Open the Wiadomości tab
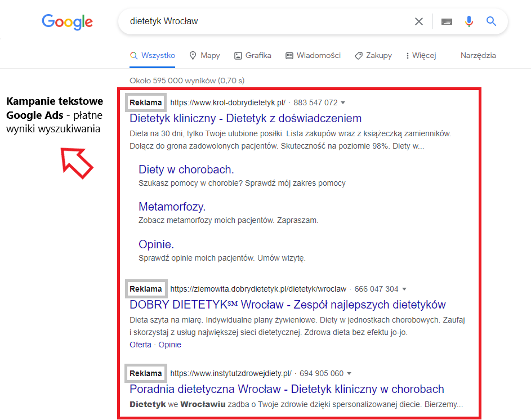 click(x=313, y=56)
